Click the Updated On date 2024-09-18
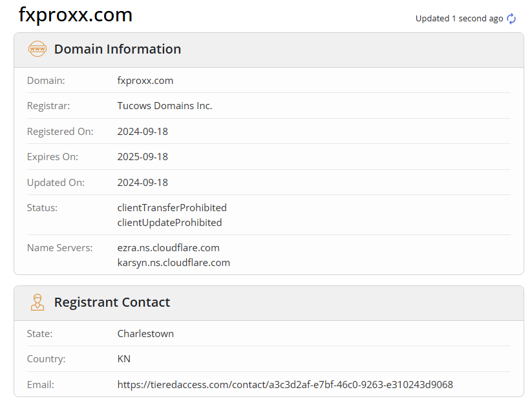532x401 pixels. coord(142,182)
